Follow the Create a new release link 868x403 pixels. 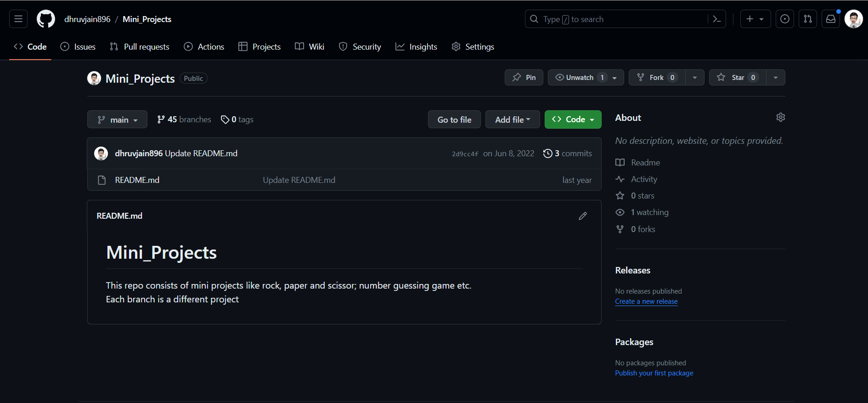tap(646, 301)
